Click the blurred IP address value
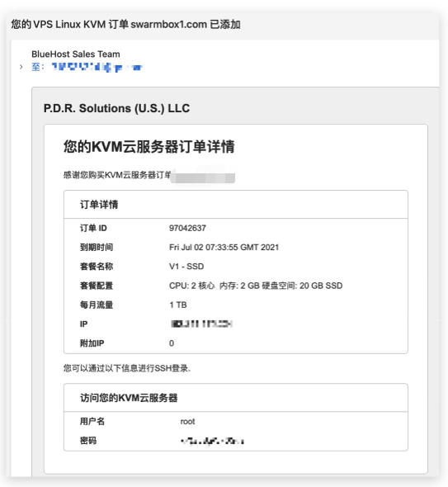Viewport: 448px width, 487px height. [x=201, y=324]
